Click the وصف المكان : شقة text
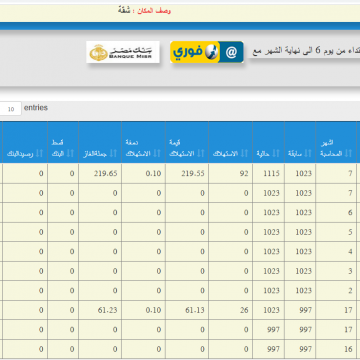The width and height of the screenshot is (360, 360). pos(144,11)
